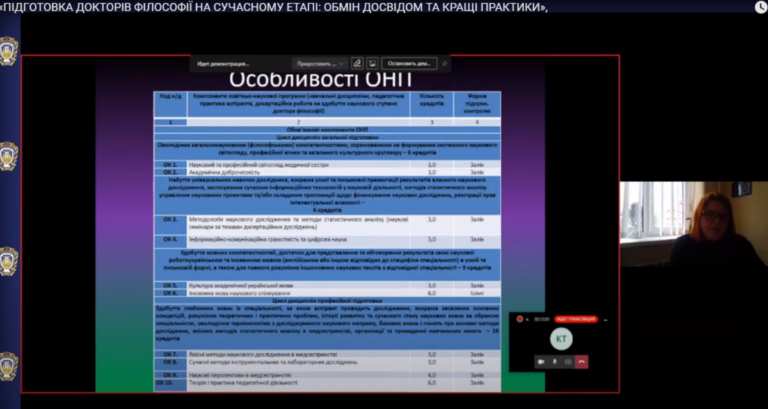Click the watch later clock icon

click(759, 8)
